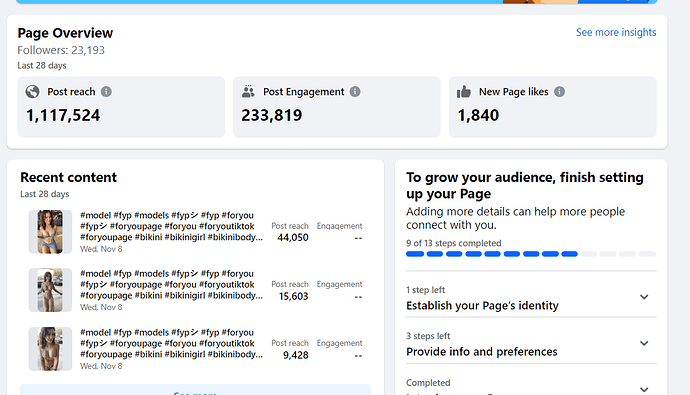Follow the See more insights link
Screen dimensions: 690x395
pos(616,32)
